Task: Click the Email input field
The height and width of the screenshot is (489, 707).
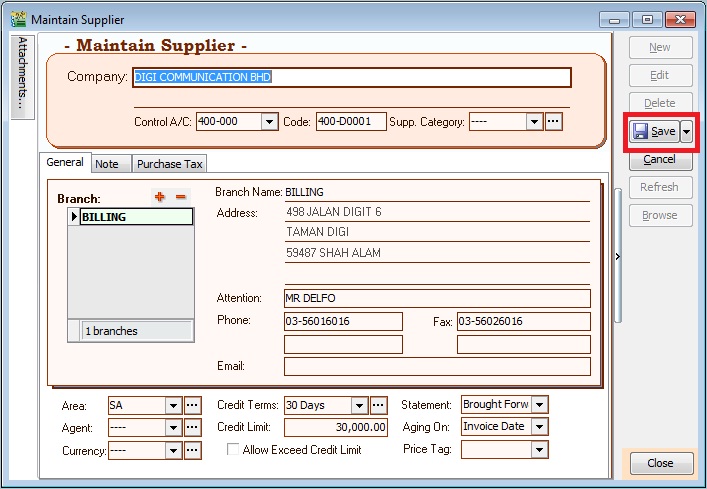Action: pyautogui.click(x=436, y=366)
